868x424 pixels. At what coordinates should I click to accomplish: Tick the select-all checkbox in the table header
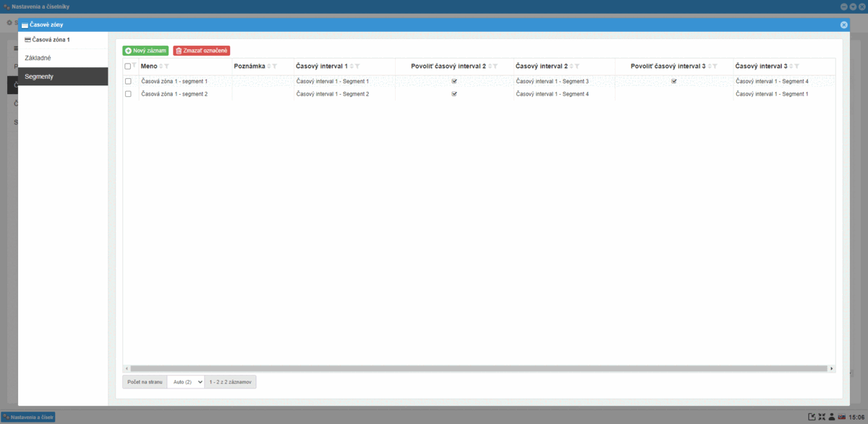click(128, 67)
